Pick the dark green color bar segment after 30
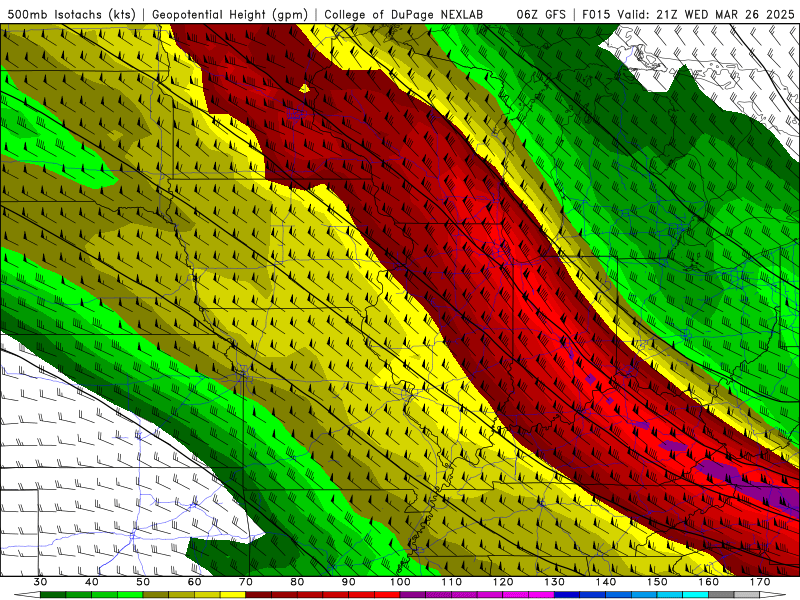Screen dimensions: 800x600 (53, 595)
